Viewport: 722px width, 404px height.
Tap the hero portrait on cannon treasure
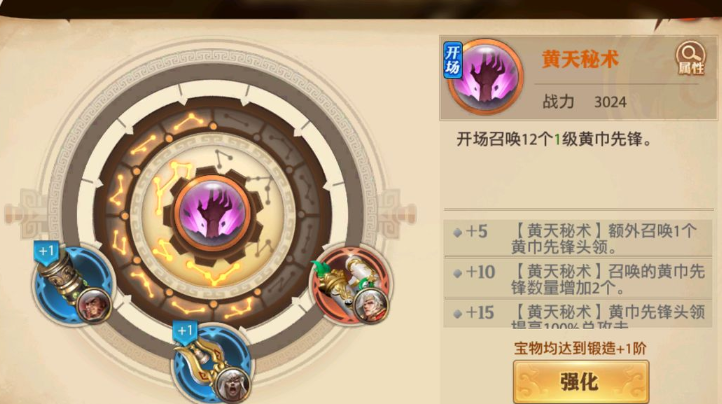tap(94, 305)
